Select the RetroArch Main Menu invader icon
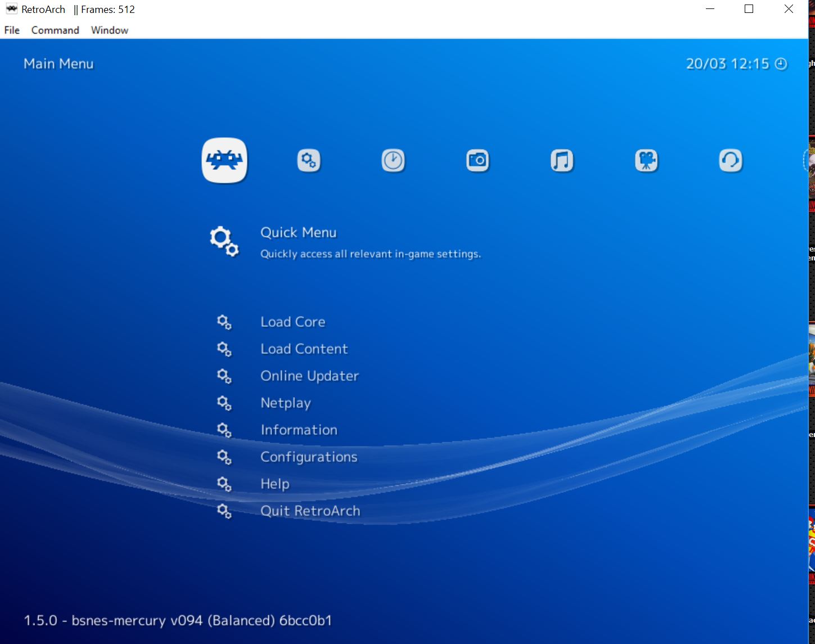 tap(224, 160)
